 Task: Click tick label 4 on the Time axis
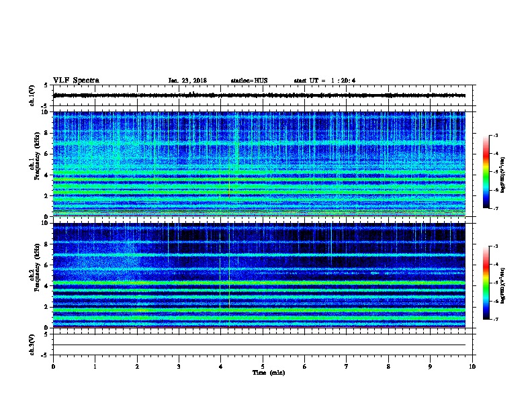click(221, 367)
